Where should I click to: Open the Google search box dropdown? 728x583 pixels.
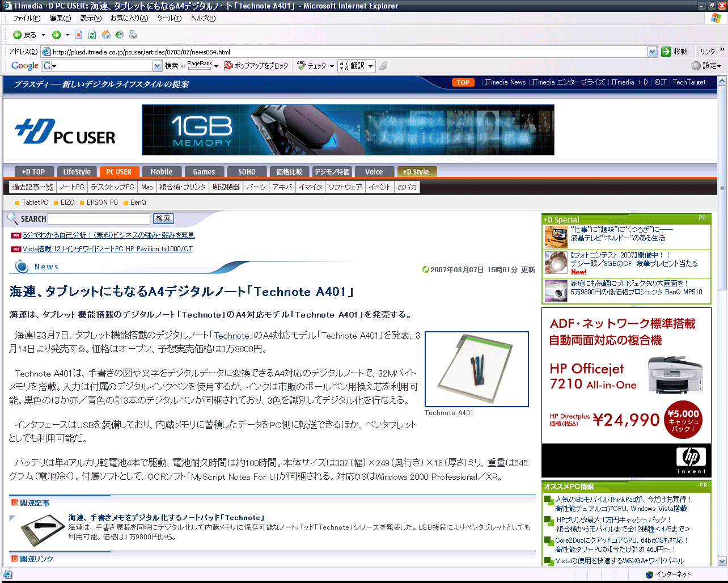pyautogui.click(x=158, y=66)
